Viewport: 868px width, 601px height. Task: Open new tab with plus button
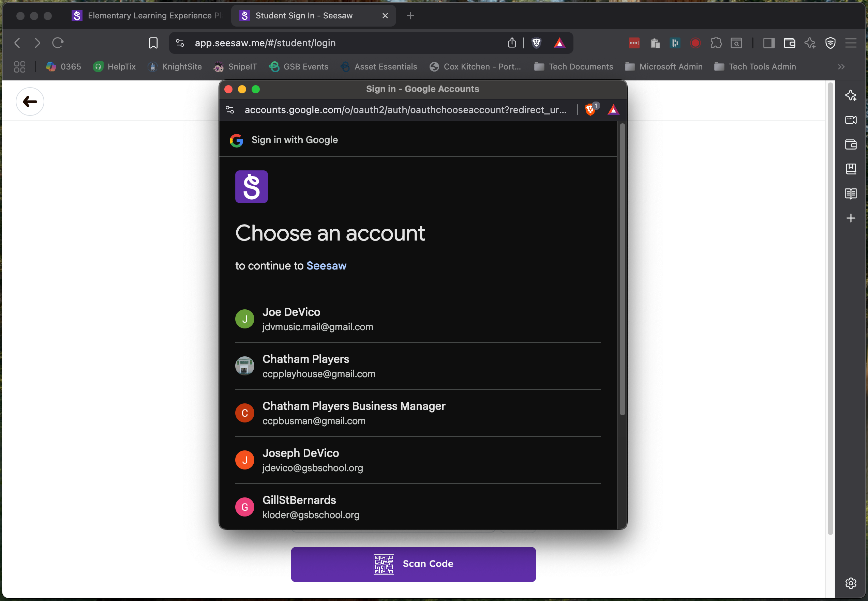point(410,15)
